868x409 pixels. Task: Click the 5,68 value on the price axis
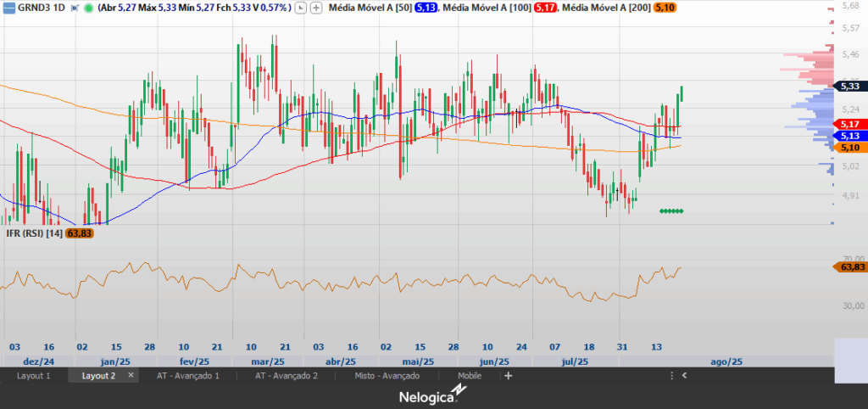click(x=849, y=6)
